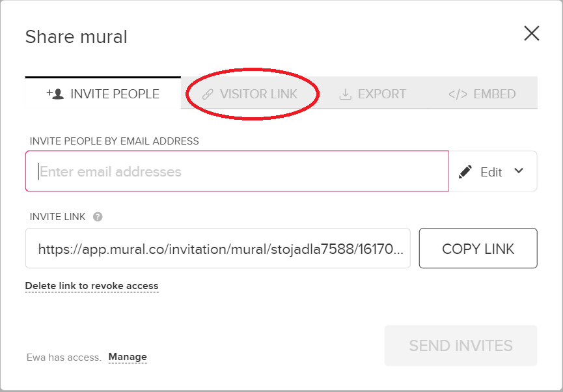This screenshot has height=392, width=563.
Task: Open the Manage access link
Action: [x=128, y=357]
